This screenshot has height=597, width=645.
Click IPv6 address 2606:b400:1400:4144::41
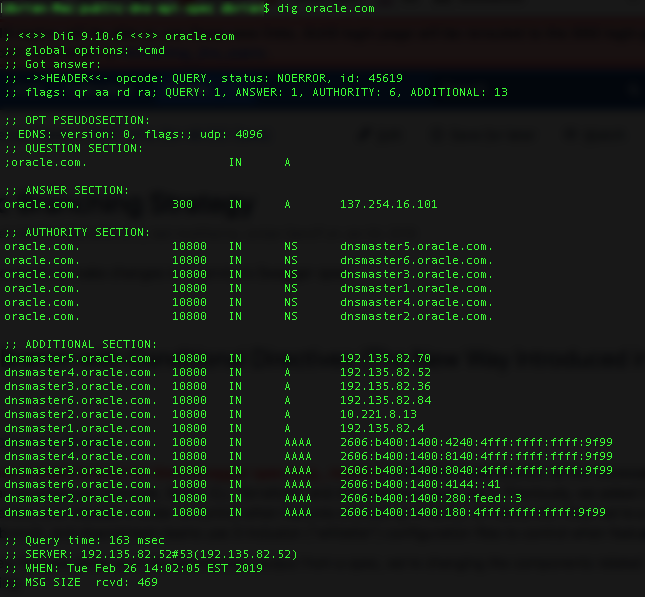pyautogui.click(x=420, y=484)
